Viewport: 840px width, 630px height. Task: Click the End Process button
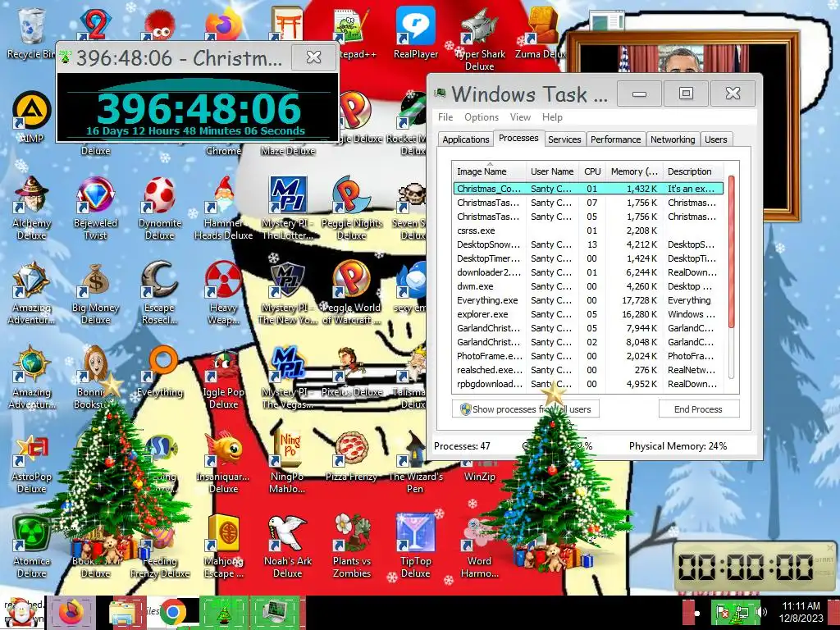(698, 409)
